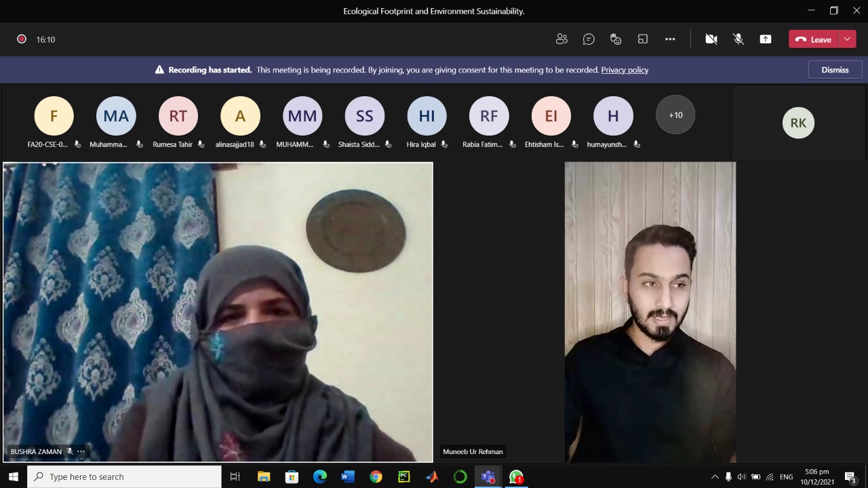Open breakout rooms icon
This screenshot has height=488, width=868.
(643, 39)
